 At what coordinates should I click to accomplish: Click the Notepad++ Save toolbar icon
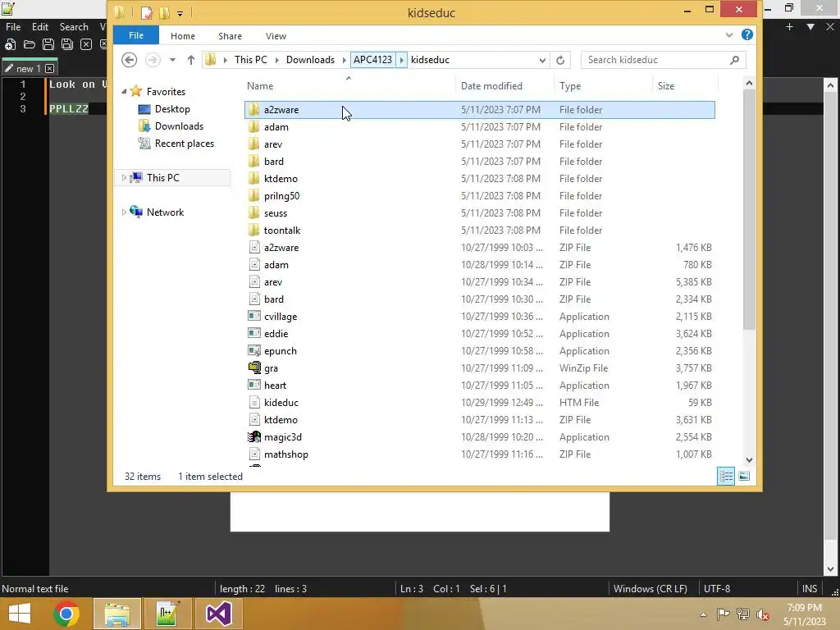48,44
